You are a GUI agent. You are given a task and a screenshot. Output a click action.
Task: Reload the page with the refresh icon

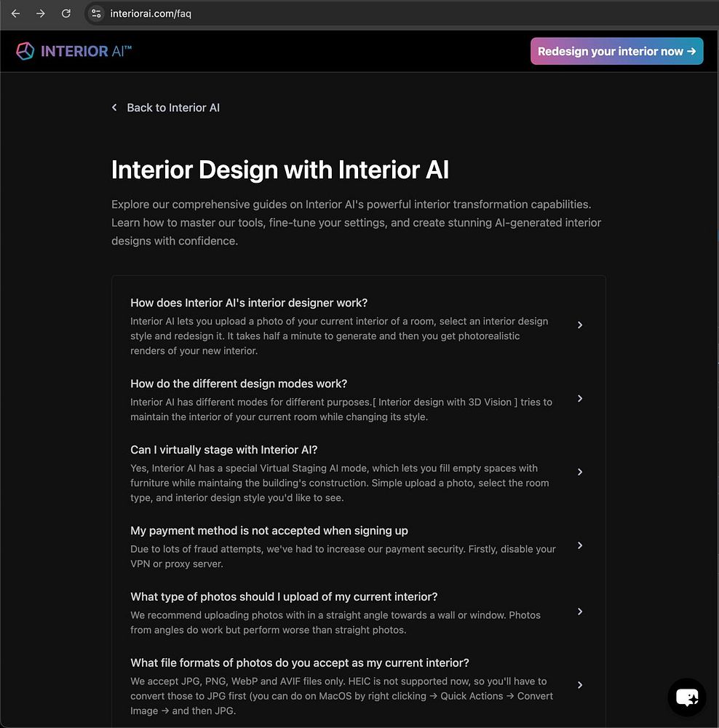[66, 13]
